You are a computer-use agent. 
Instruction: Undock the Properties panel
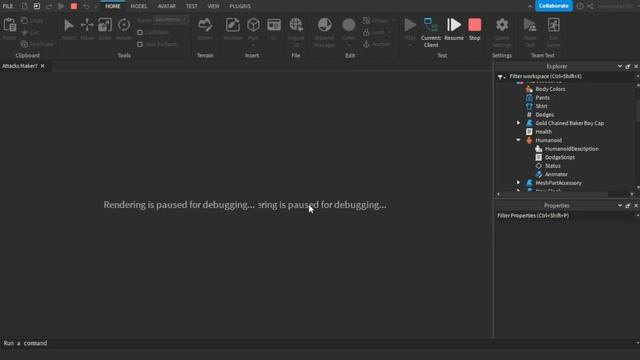[x=628, y=205]
